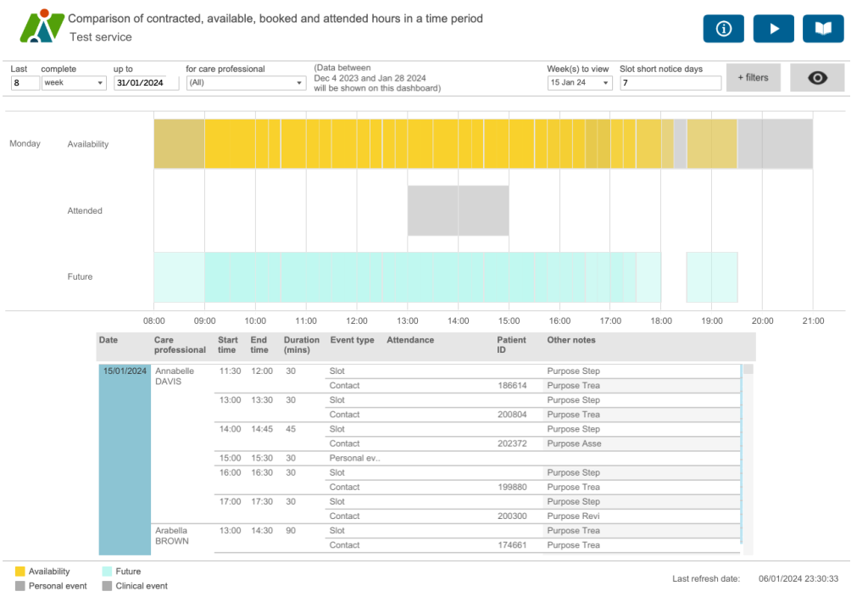The height and width of the screenshot is (608, 868).
Task: Select the grey Attended bar in chart
Action: [x=458, y=210]
